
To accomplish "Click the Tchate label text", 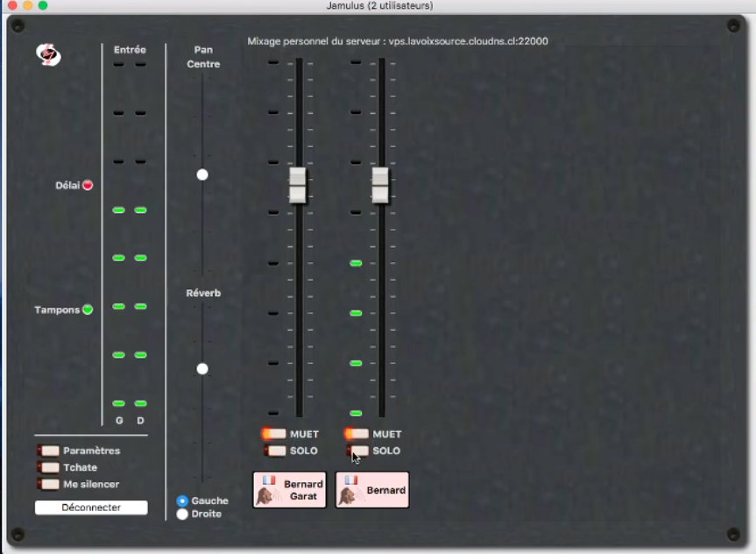I will (80, 467).
